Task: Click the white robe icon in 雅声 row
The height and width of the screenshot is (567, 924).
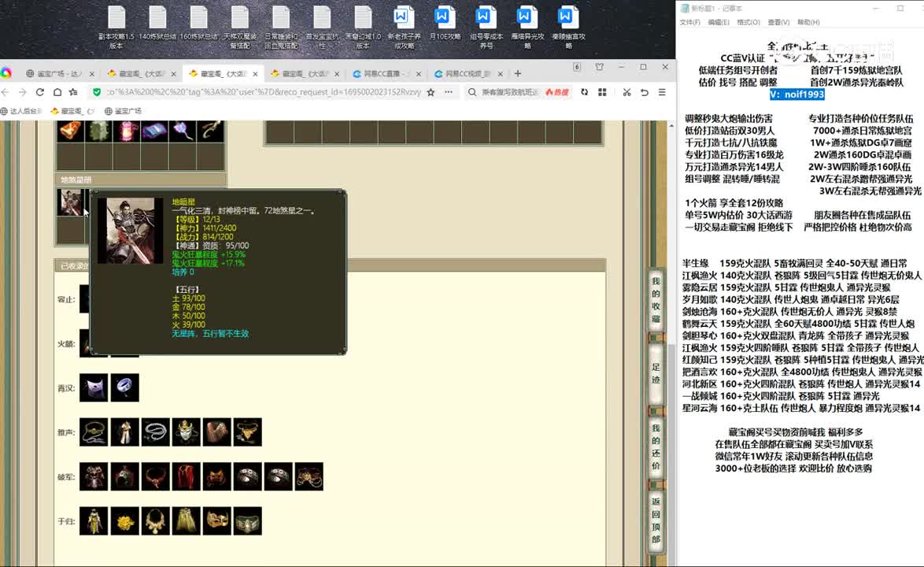Action: click(x=124, y=432)
